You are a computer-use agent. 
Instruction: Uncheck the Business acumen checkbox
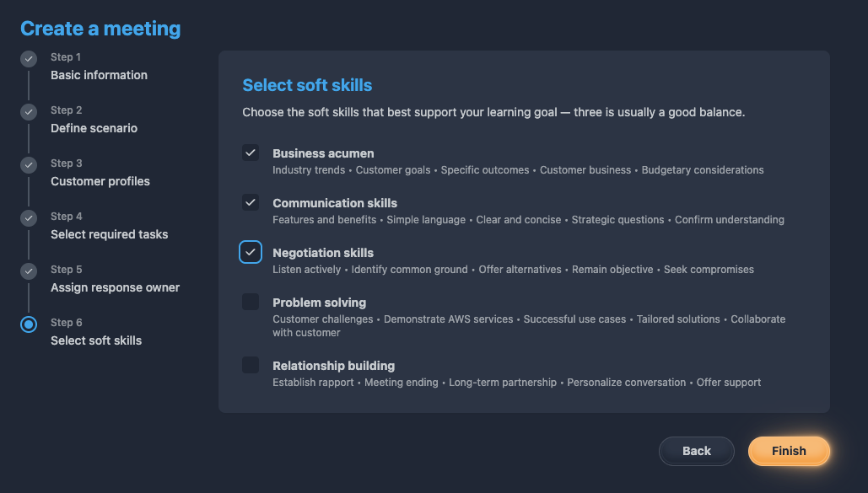251,153
